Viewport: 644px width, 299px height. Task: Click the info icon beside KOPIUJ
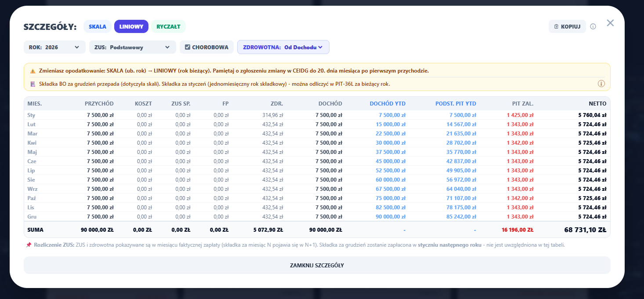(593, 26)
